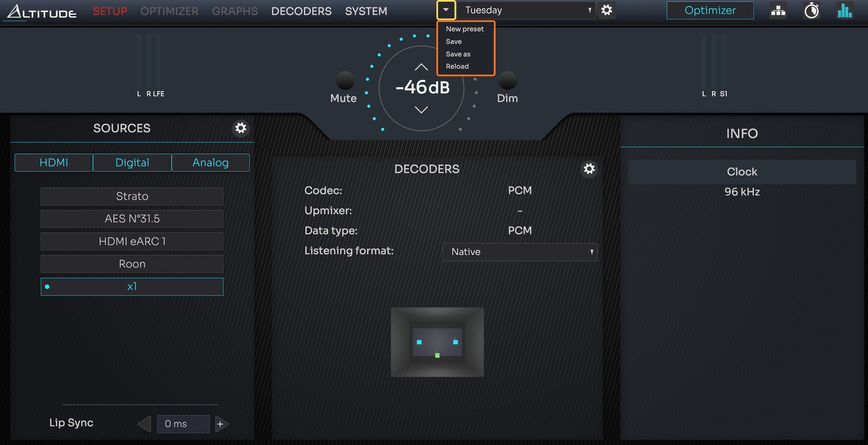Choose Reload from the preset menu
Screen dimensions: 868x445
click(457, 66)
